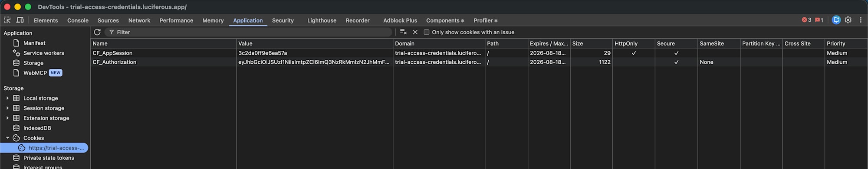This screenshot has height=169, width=868.
Task: Select the Manifest item icon
Action: point(16,43)
